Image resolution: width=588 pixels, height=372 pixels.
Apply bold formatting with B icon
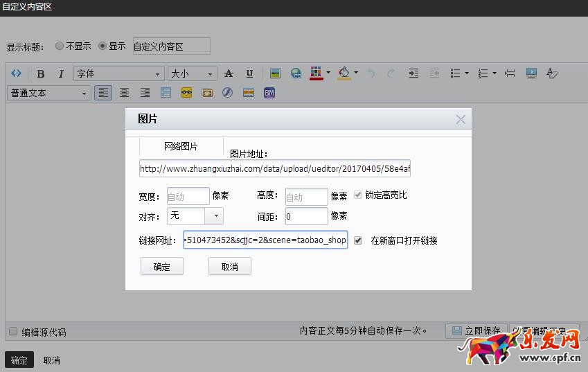40,73
